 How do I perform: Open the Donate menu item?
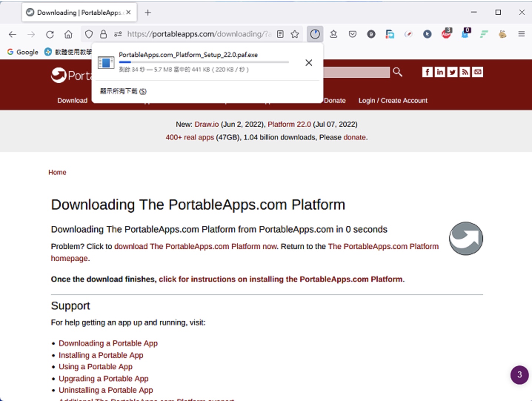335,100
